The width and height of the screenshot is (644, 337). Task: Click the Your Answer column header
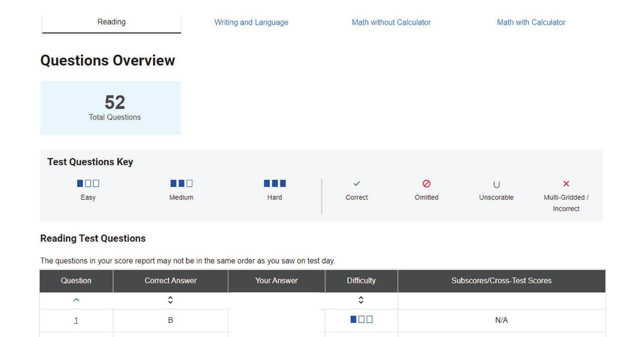(x=276, y=281)
